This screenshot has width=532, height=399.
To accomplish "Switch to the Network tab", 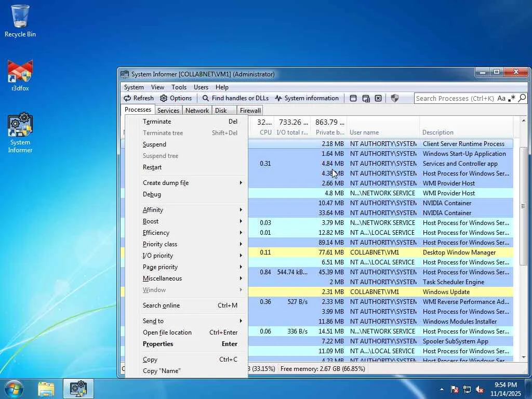I will coord(197,110).
